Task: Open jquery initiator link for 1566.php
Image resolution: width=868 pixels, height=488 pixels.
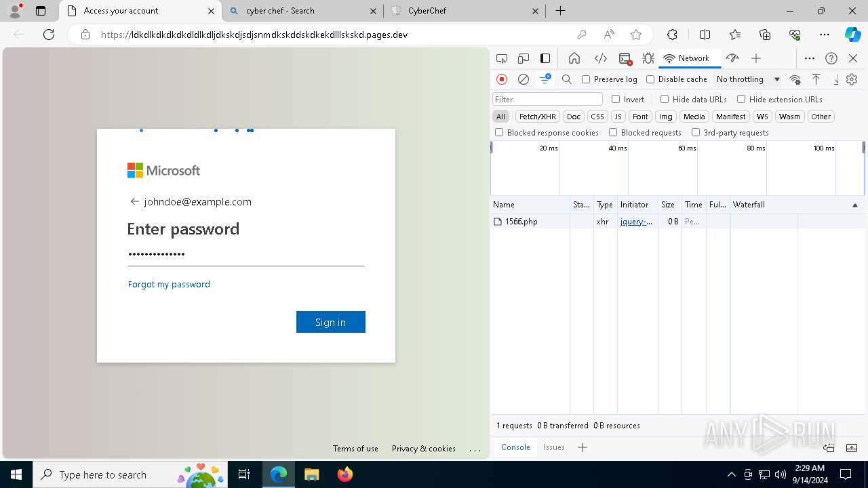Action: point(636,222)
